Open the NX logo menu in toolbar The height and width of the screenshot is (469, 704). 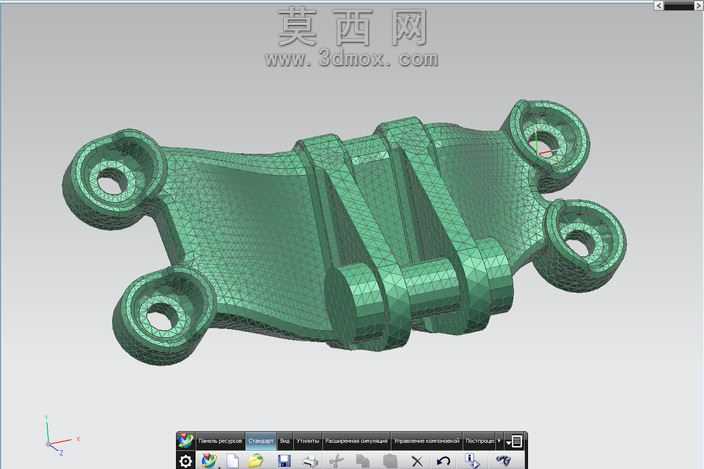point(185,441)
